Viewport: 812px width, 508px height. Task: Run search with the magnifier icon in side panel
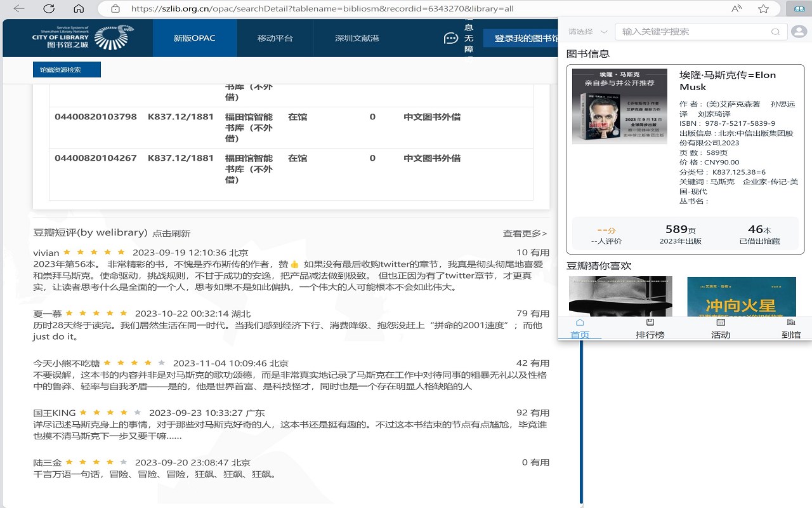pos(775,32)
